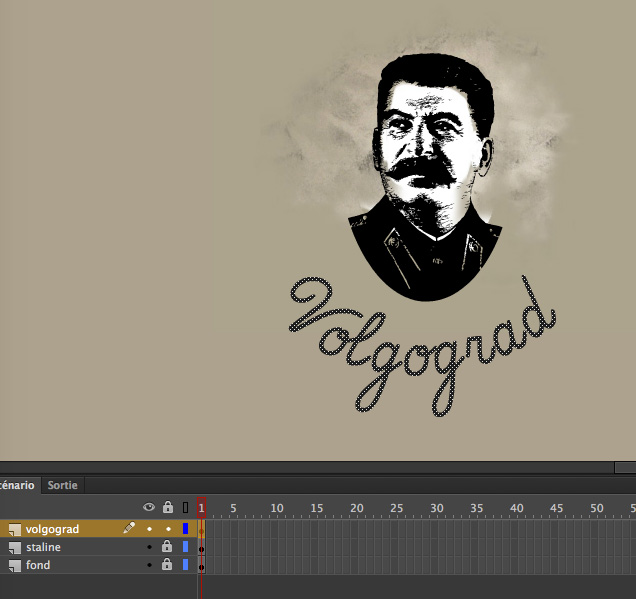
Task: Show all layers as outlines header icon
Action: tap(185, 507)
